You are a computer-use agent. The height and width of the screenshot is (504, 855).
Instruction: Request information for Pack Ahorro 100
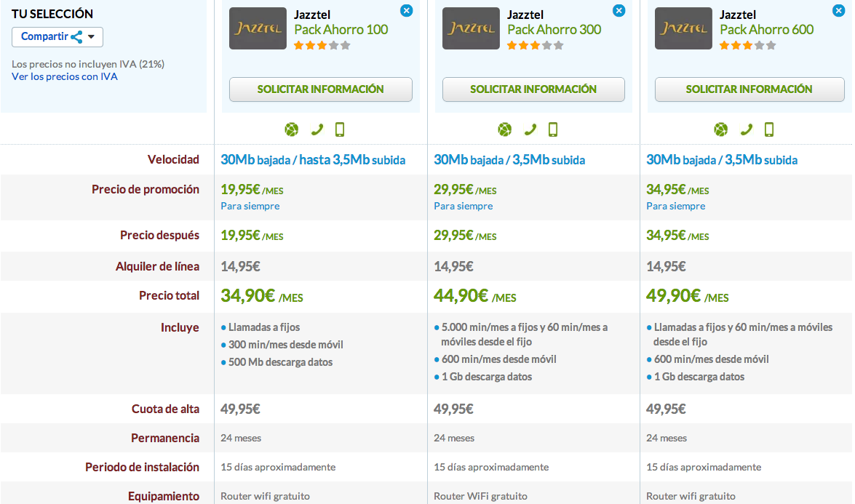click(321, 89)
